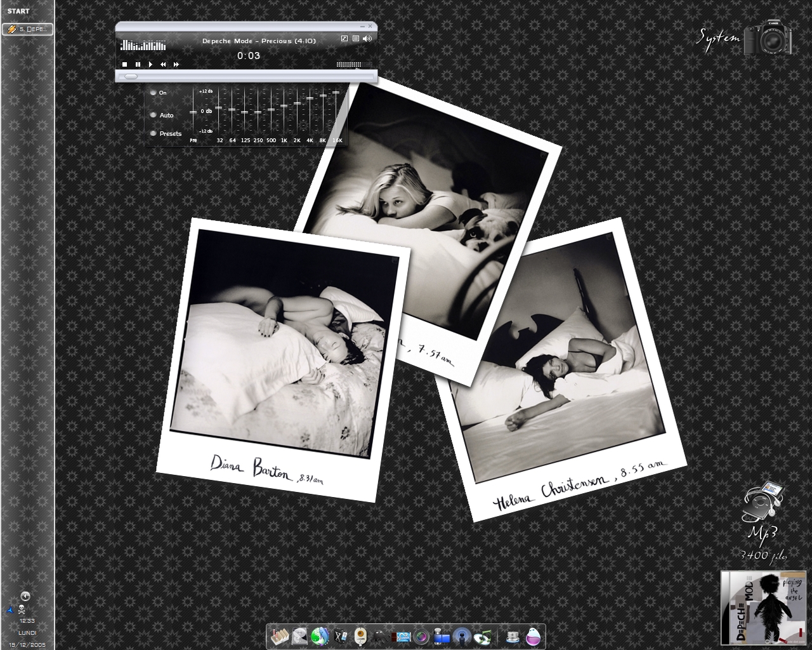Click the Pre amp equalizer slider
Image resolution: width=812 pixels, height=650 pixels.
[193, 112]
